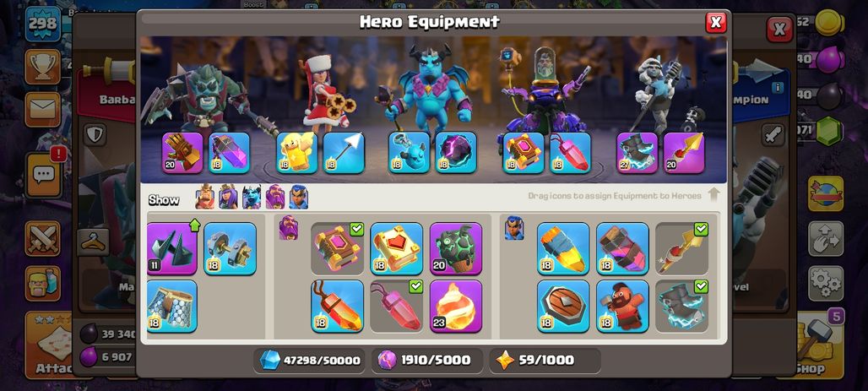Close the Hero Equipment window
The width and height of the screenshot is (868, 391).
pyautogui.click(x=716, y=22)
